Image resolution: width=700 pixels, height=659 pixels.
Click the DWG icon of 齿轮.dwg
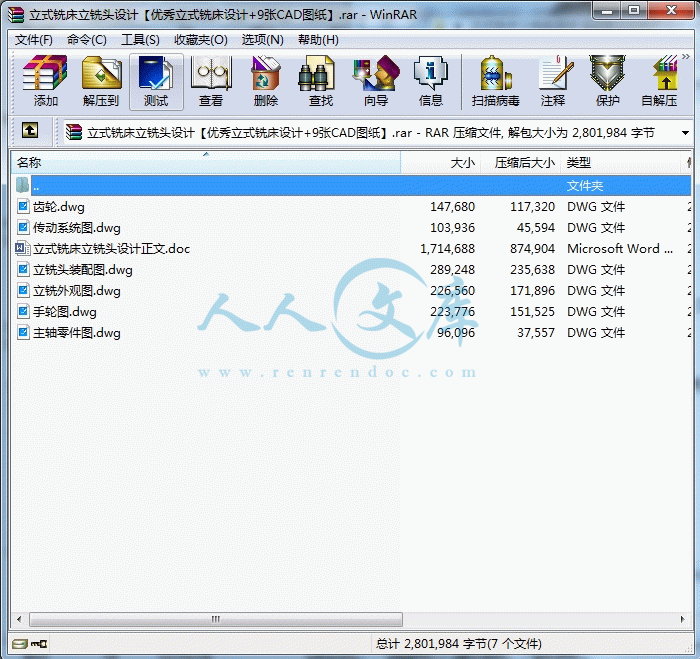(x=23, y=206)
